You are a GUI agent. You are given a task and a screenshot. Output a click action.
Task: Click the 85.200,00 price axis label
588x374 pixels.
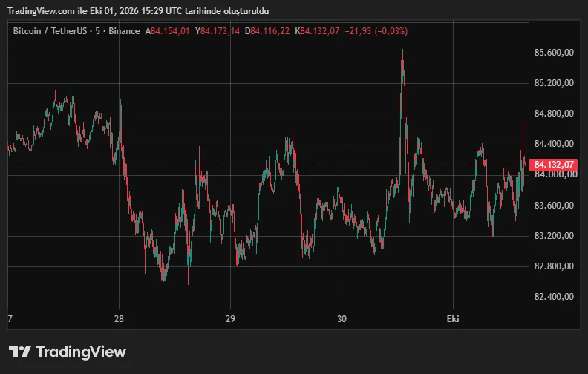[554, 83]
